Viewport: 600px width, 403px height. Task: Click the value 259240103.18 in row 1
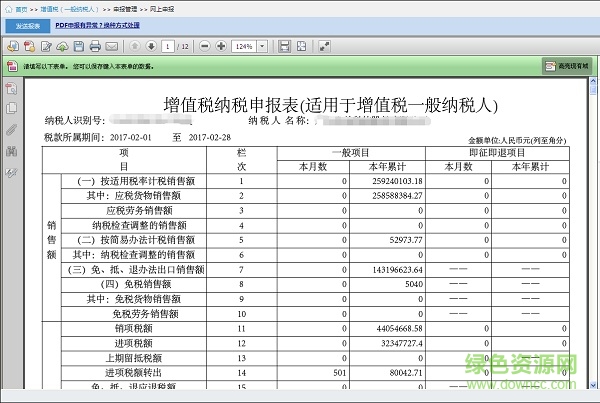tap(397, 181)
